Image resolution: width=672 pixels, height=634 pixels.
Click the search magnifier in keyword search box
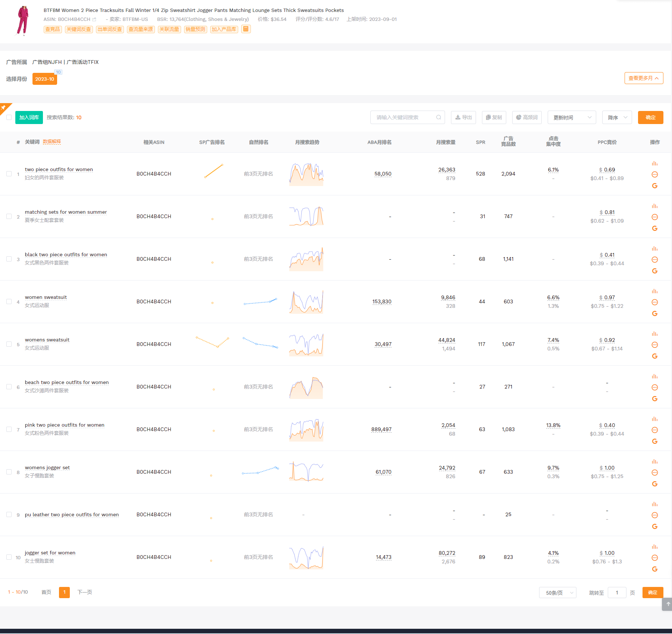tap(439, 117)
